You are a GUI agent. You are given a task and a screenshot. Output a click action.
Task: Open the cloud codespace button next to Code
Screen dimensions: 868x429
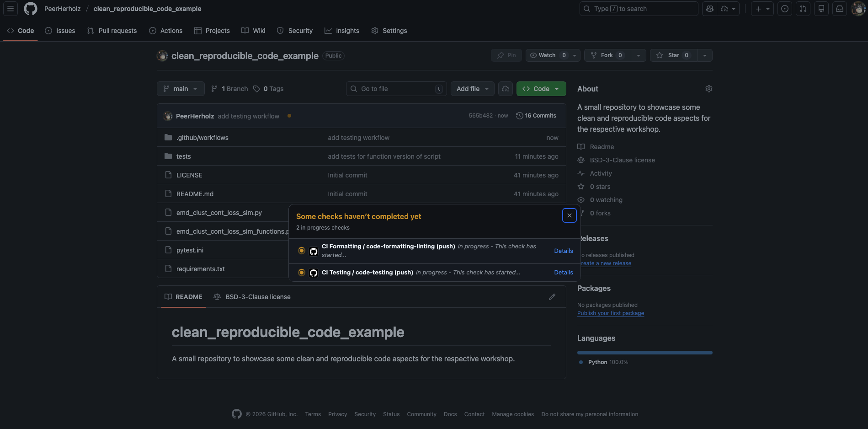(x=506, y=89)
